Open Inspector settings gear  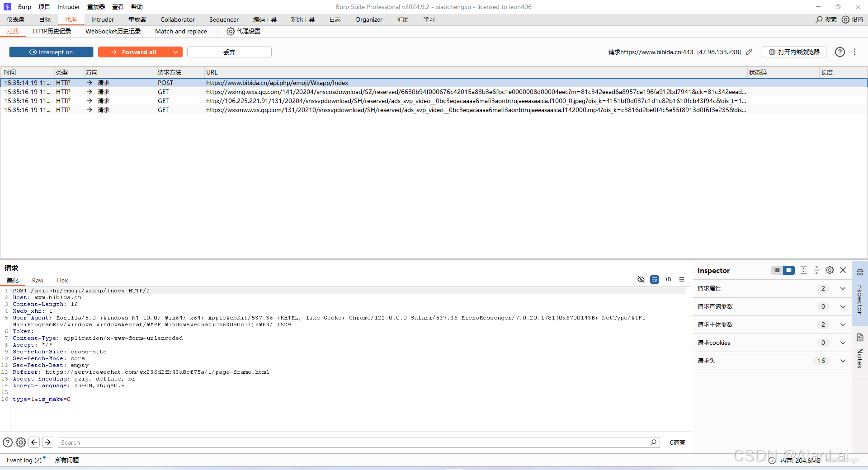[830, 270]
